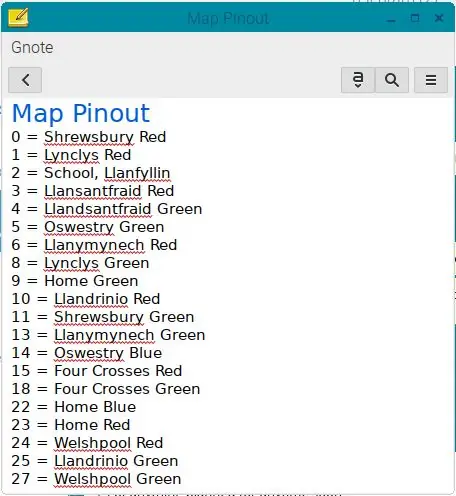The width and height of the screenshot is (456, 496).
Task: Open the search in note tool
Action: click(392, 80)
